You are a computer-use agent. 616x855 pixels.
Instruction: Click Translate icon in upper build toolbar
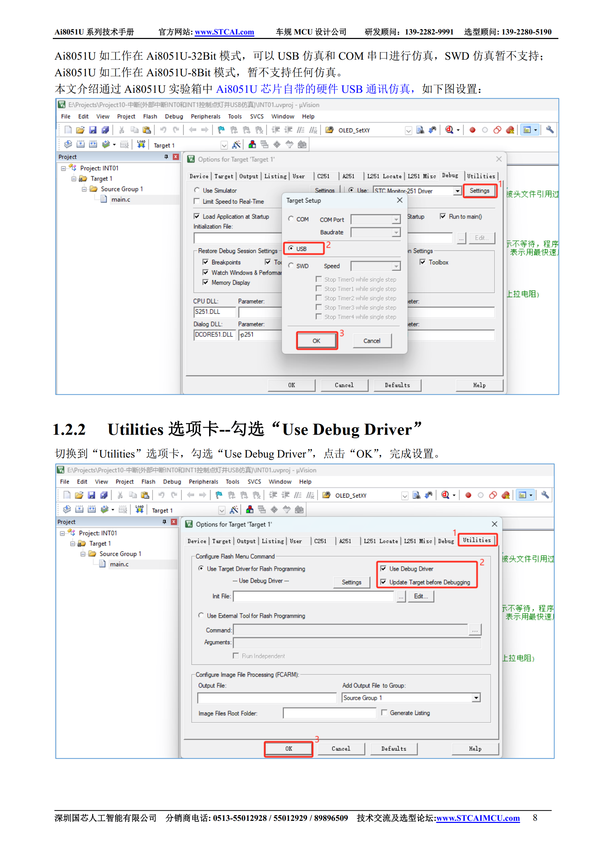(x=68, y=144)
